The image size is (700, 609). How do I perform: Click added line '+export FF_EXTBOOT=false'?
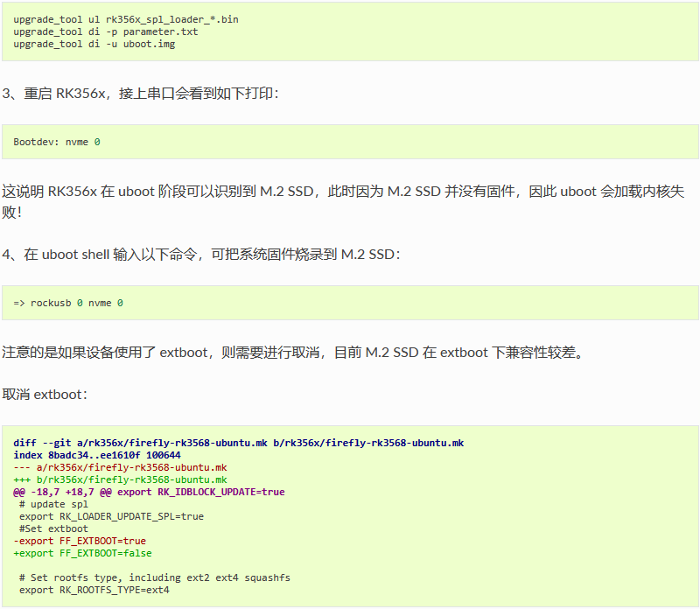82,553
